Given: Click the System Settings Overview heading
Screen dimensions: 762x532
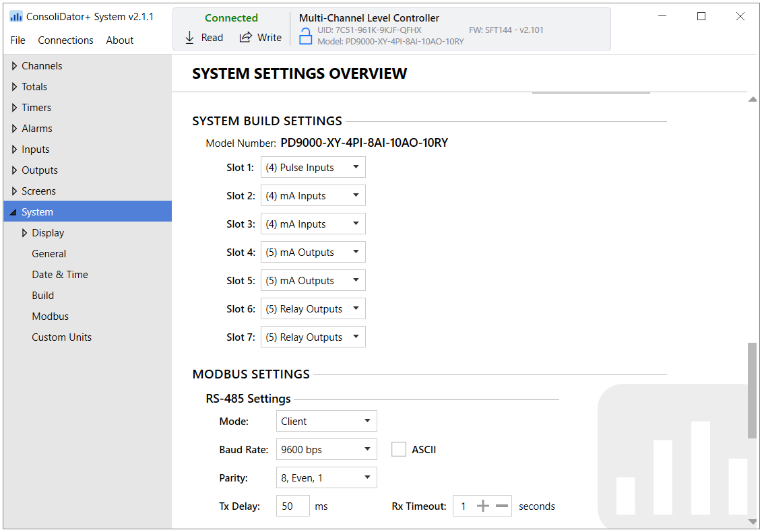Looking at the screenshot, I should pos(299,73).
